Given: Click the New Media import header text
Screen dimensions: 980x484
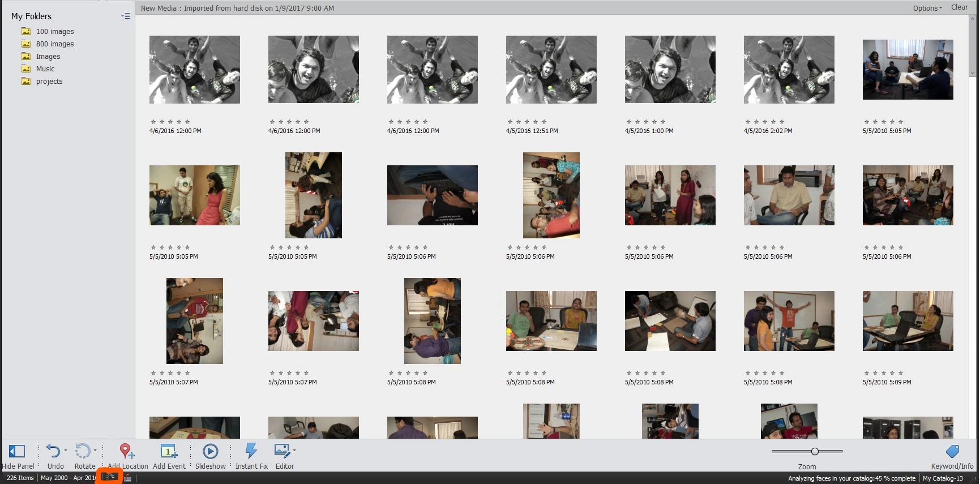Looking at the screenshot, I should coord(237,8).
